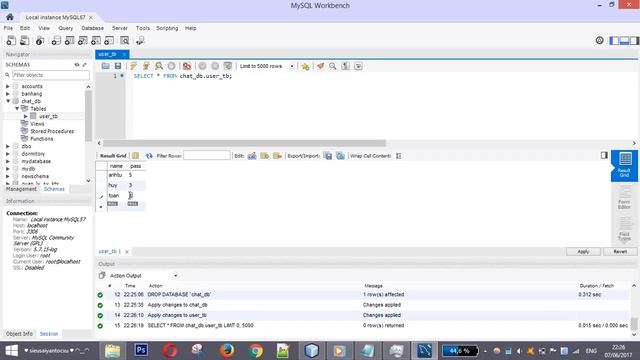Toggle auto-commit mode icon
Viewport: 640px width, 360px height.
228,66
